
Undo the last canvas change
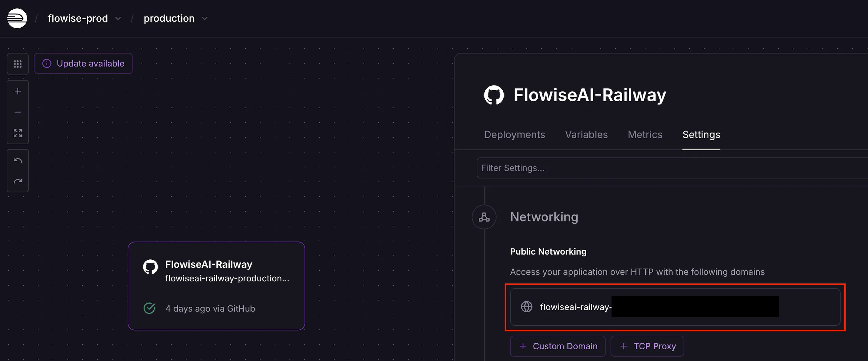click(18, 160)
